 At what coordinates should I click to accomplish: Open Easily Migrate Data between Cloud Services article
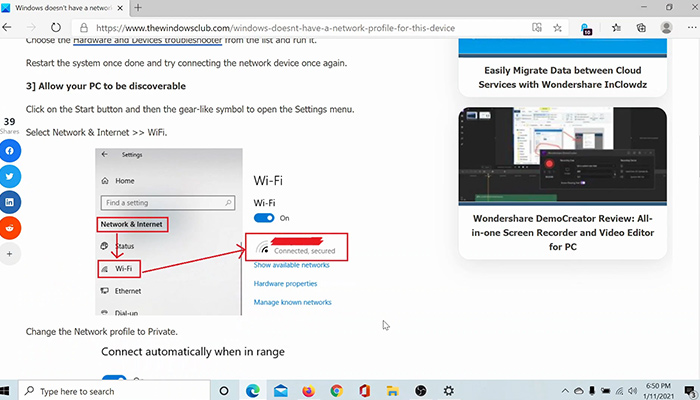click(x=562, y=77)
